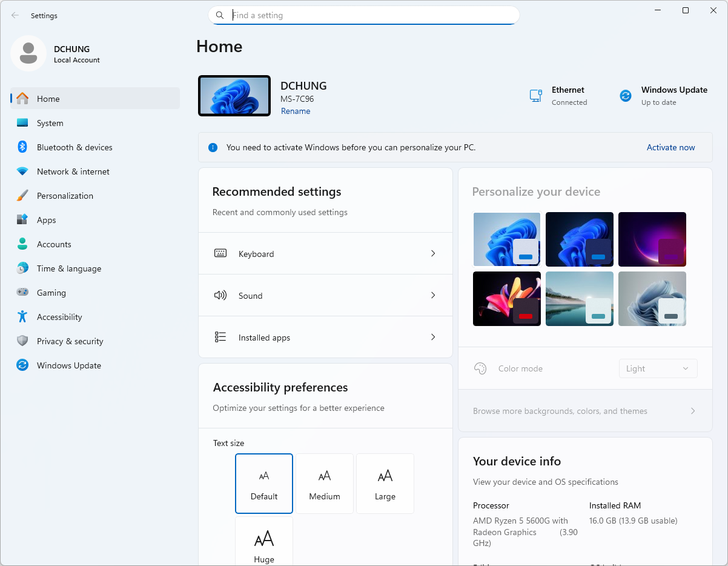Click the Network wifi icon

22,171
